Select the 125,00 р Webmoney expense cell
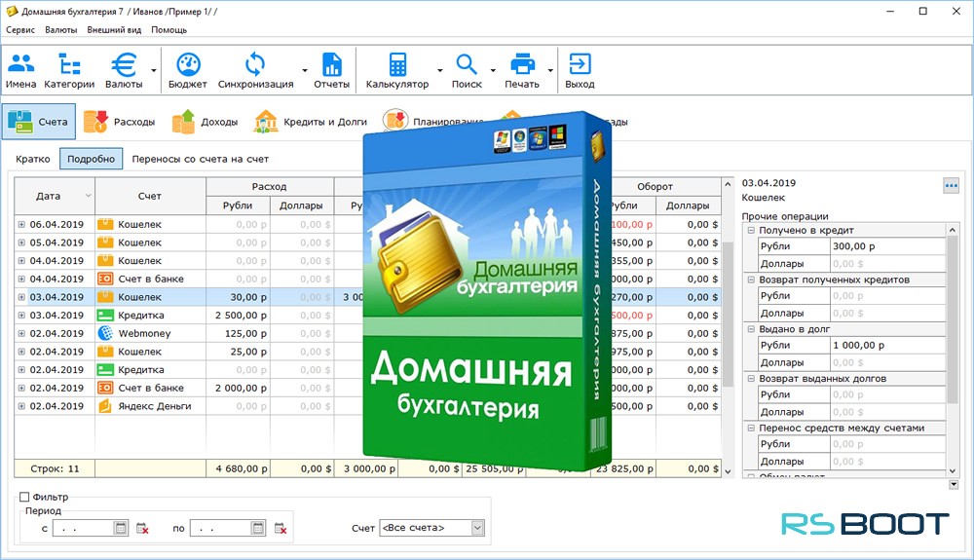Image resolution: width=974 pixels, height=560 pixels. [239, 333]
